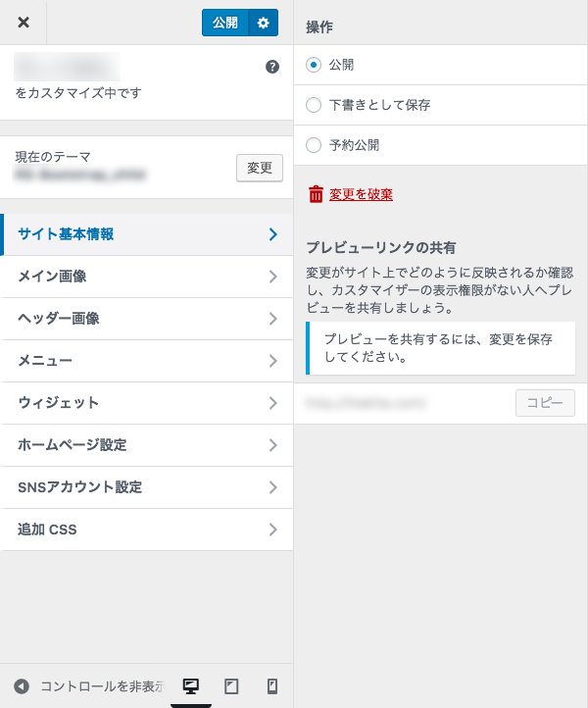This screenshot has width=588, height=708.
Task: Switch to desktop preview icon
Action: (x=191, y=685)
